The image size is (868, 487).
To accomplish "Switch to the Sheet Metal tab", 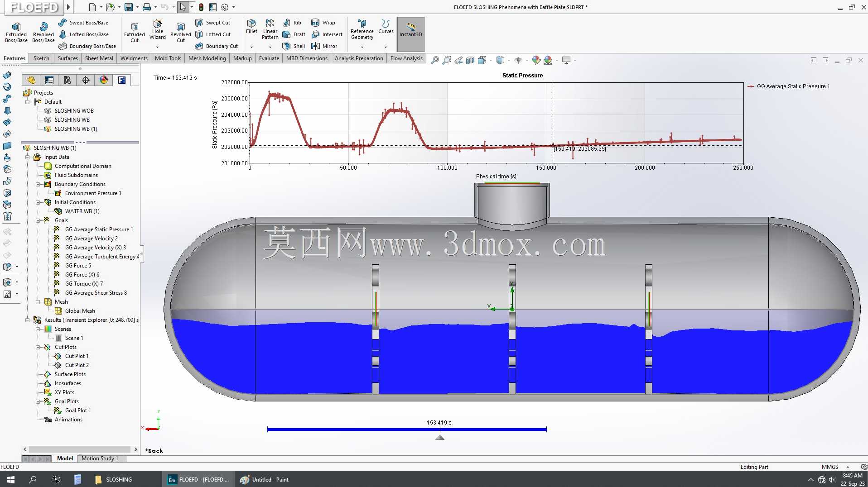I will coord(99,58).
